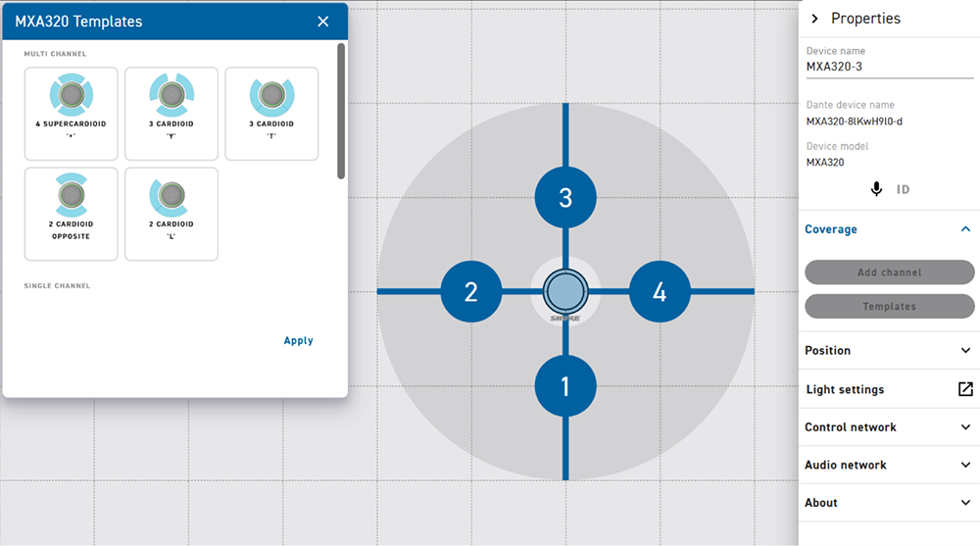Expand the Control network section
The width and height of the screenshot is (980, 546).
tap(965, 427)
